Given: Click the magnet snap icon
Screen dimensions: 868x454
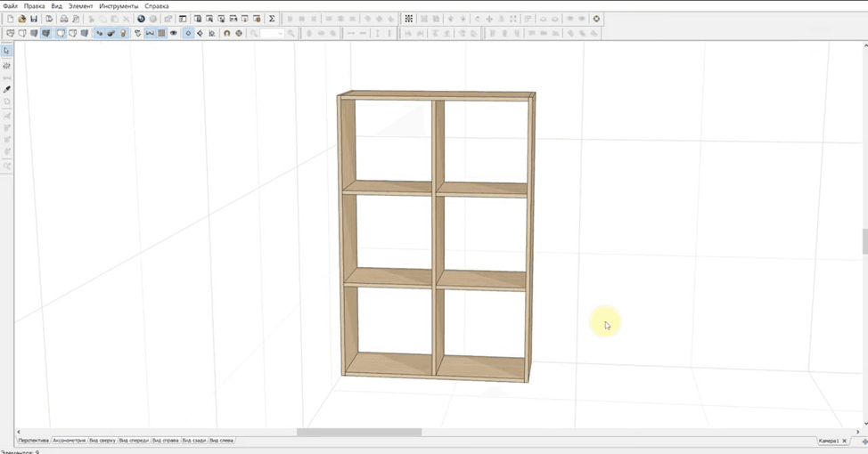Looking at the screenshot, I should click(226, 33).
